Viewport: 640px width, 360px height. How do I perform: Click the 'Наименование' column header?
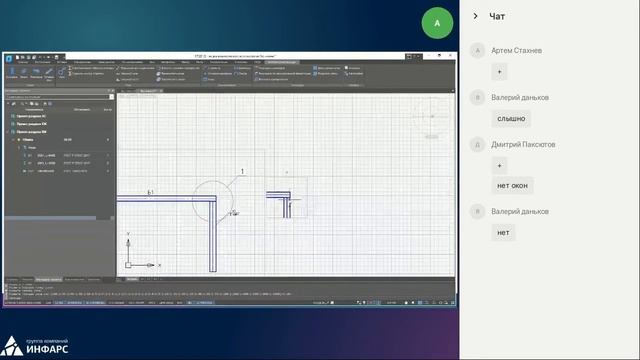pyautogui.click(x=34, y=109)
